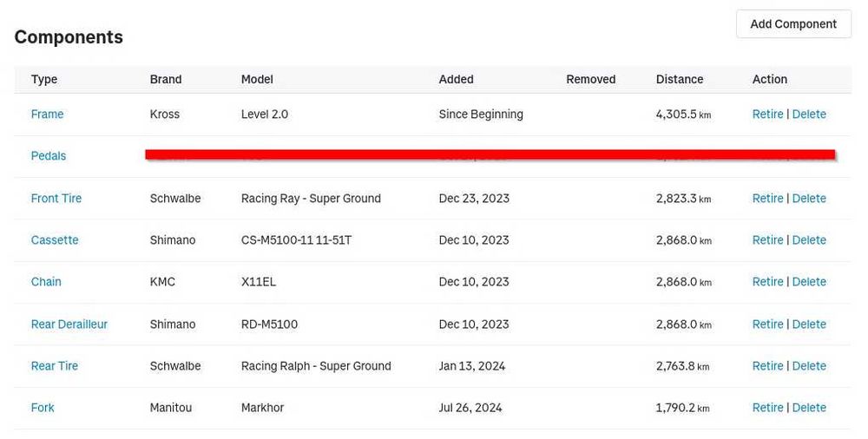Retire the Kross frame

(767, 115)
